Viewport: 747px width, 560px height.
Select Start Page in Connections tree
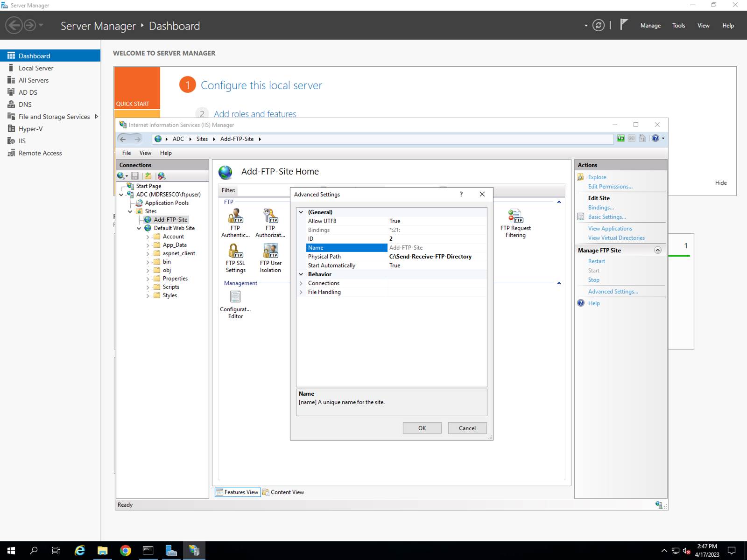coord(148,186)
